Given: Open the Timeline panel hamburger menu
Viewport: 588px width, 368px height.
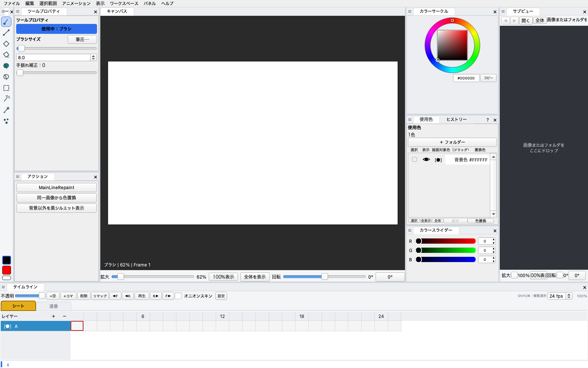Looking at the screenshot, I should click(3, 287).
